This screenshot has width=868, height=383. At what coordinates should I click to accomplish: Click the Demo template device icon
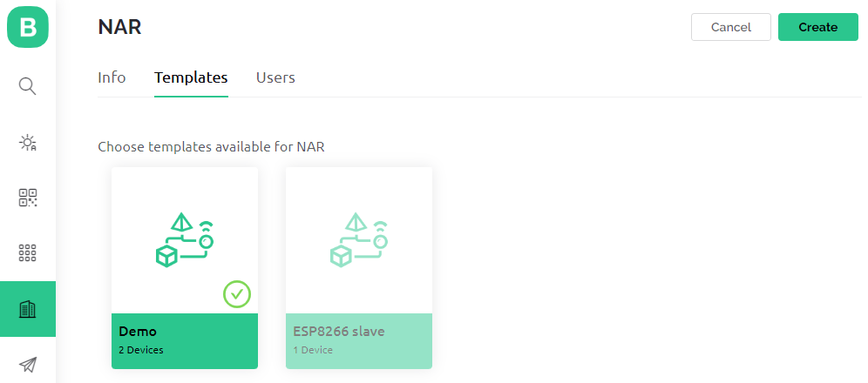(184, 239)
